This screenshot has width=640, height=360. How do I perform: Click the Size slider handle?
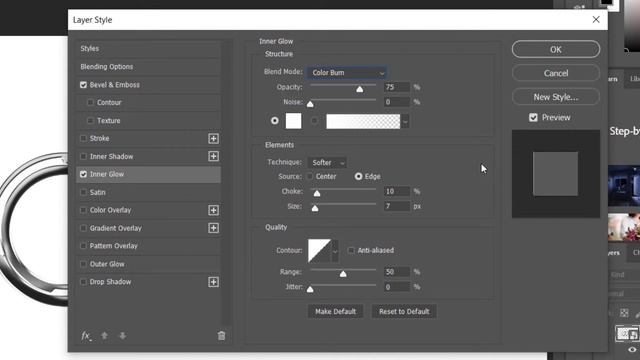point(315,208)
